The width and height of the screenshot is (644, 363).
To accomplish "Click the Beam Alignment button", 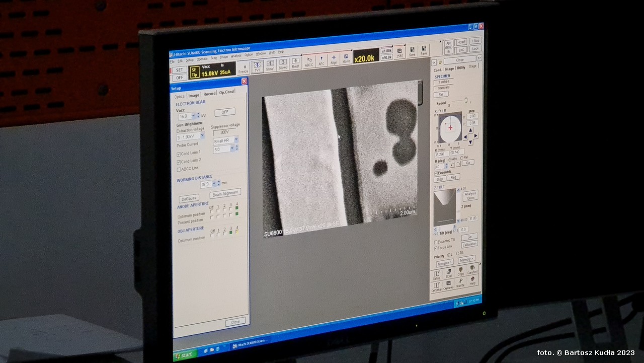I will [x=225, y=193].
